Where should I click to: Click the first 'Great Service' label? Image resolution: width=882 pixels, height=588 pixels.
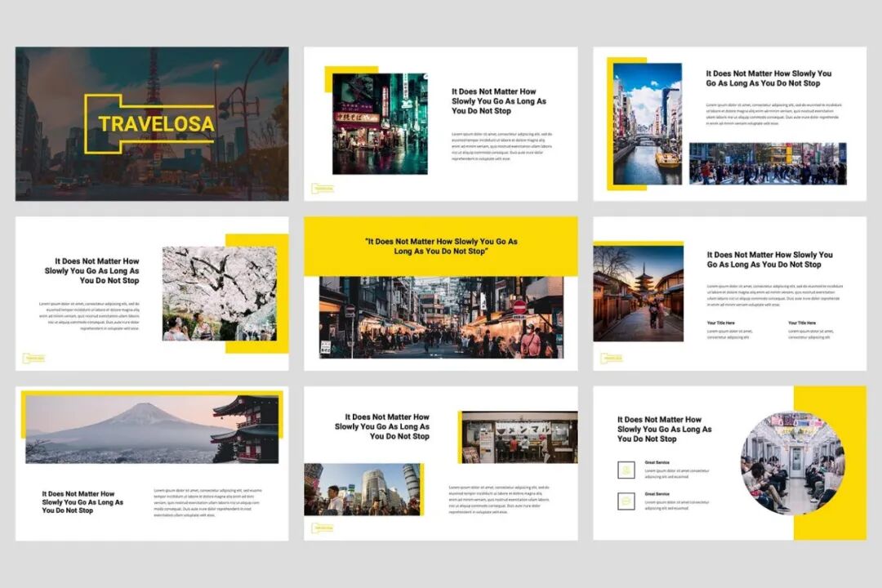click(657, 462)
